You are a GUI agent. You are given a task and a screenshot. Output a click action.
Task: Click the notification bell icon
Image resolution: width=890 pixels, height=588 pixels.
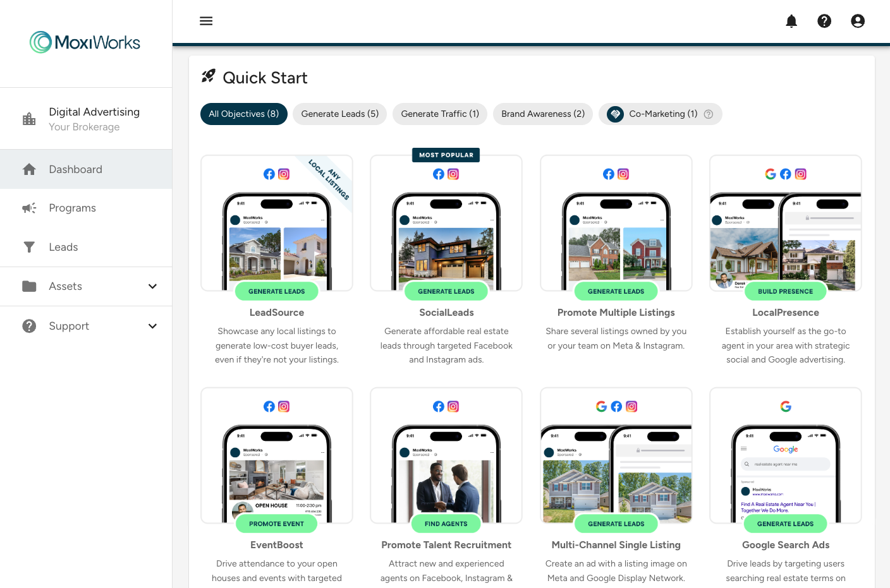(791, 21)
